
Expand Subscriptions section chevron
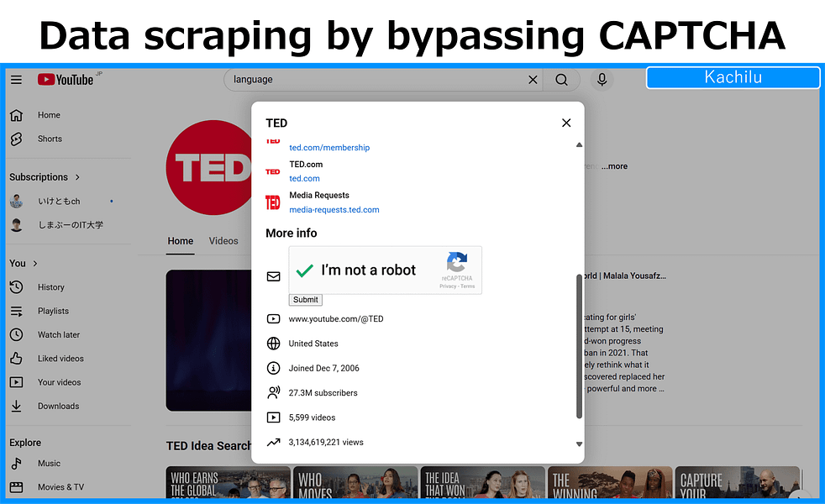pos(77,177)
